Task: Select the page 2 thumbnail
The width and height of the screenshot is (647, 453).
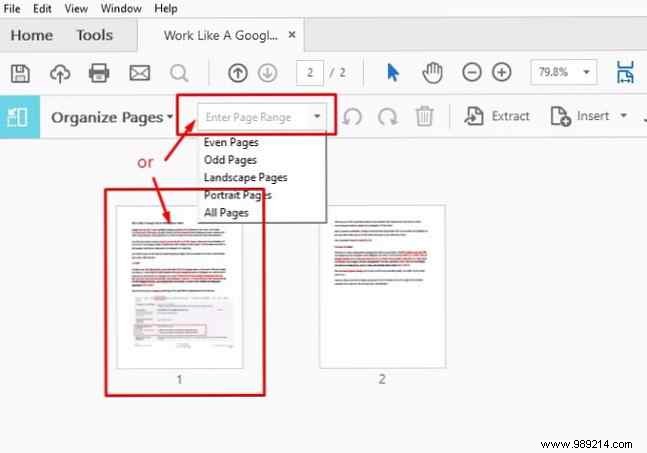Action: pyautogui.click(x=383, y=286)
